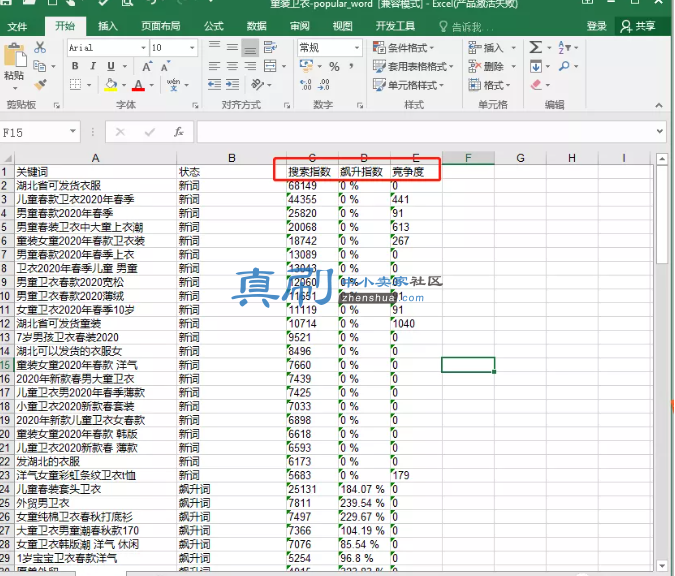Open 条件格式 conditional formatting menu
This screenshot has width=675, height=576.
coord(403,47)
